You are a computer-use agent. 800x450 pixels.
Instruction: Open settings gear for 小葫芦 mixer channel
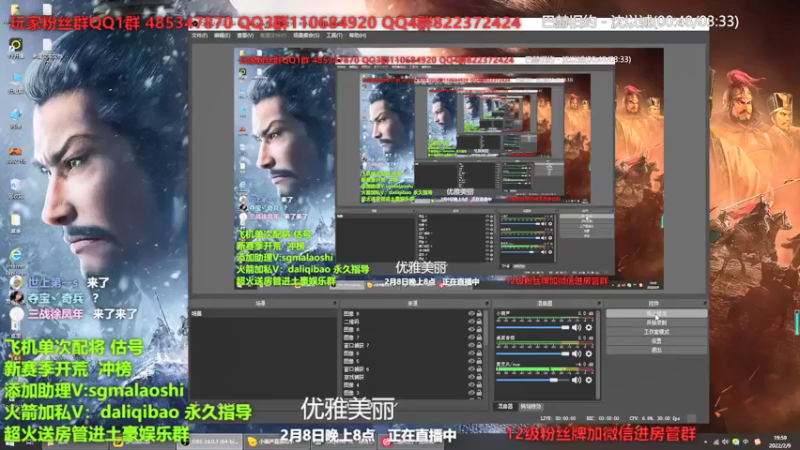point(589,328)
